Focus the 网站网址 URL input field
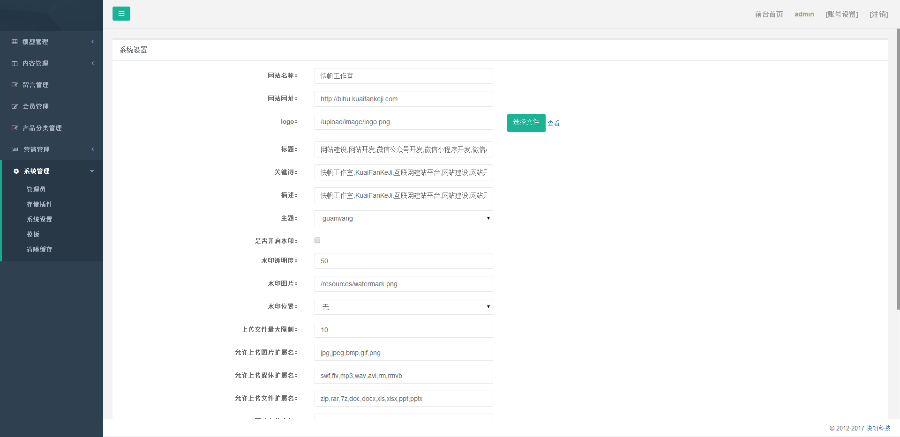The image size is (900, 437). 404,99
